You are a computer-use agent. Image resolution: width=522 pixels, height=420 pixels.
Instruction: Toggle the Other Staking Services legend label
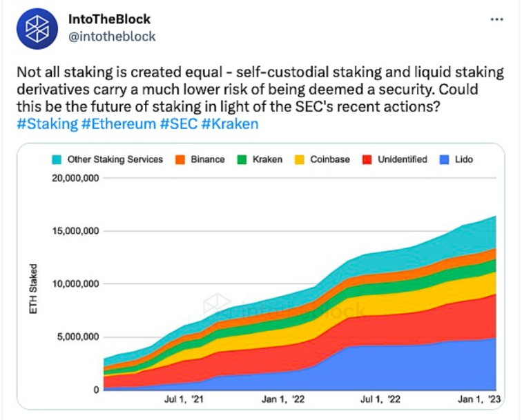pos(115,159)
